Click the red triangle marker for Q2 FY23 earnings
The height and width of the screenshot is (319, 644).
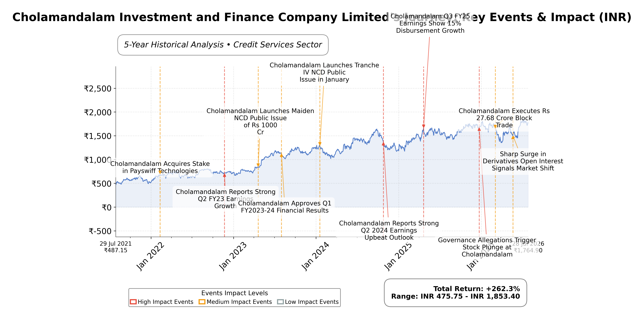click(x=225, y=175)
